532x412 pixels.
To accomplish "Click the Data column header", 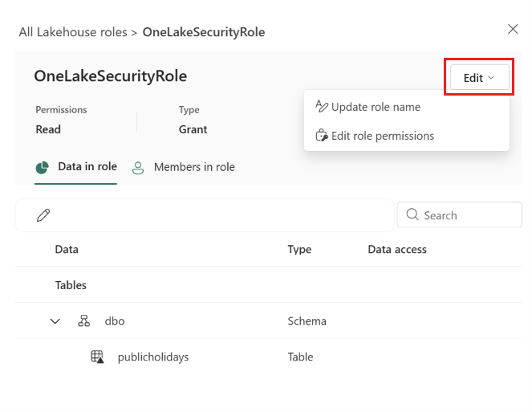I will click(67, 250).
